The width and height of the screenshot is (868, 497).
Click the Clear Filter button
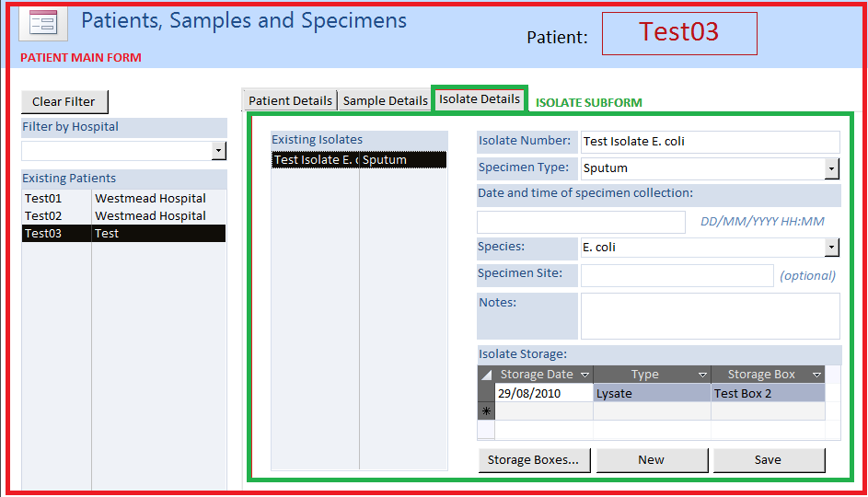(64, 102)
